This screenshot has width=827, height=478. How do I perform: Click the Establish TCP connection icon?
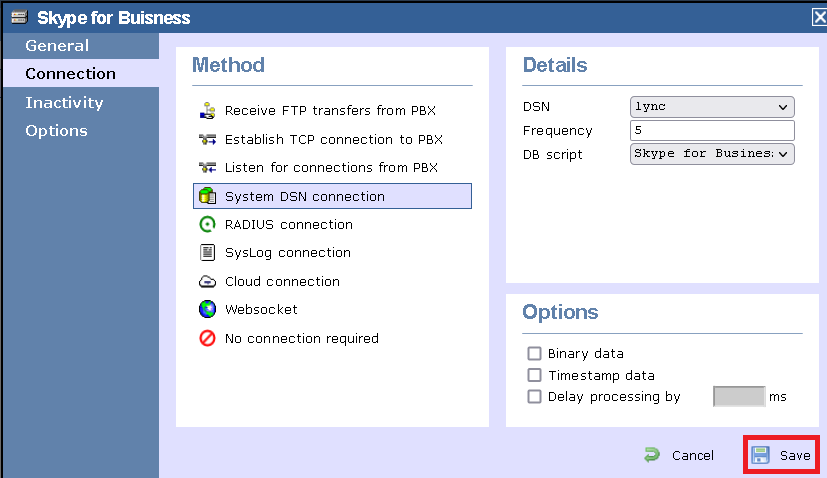pyautogui.click(x=207, y=139)
